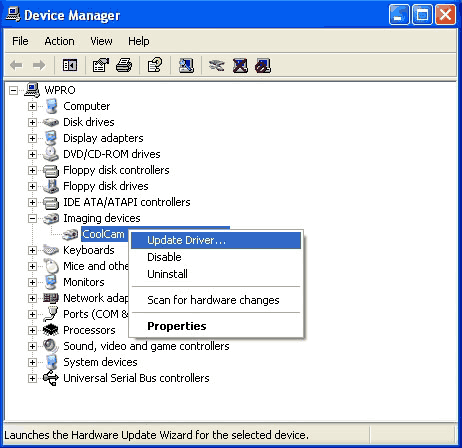
Task: Open the View menu
Action: click(x=101, y=41)
